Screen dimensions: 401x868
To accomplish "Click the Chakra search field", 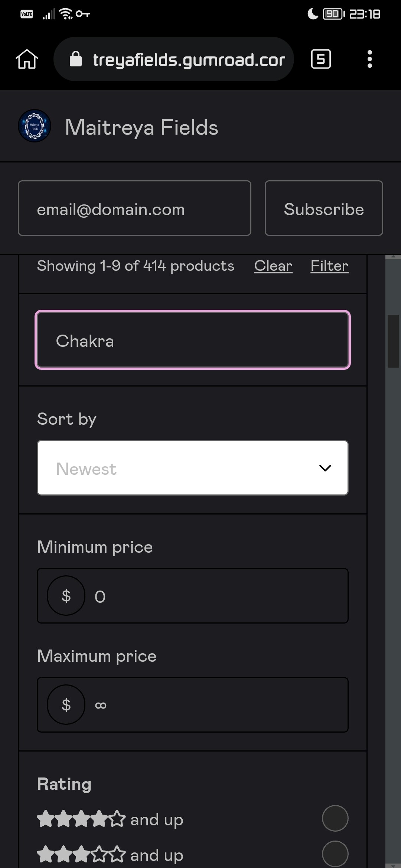I will pyautogui.click(x=193, y=340).
